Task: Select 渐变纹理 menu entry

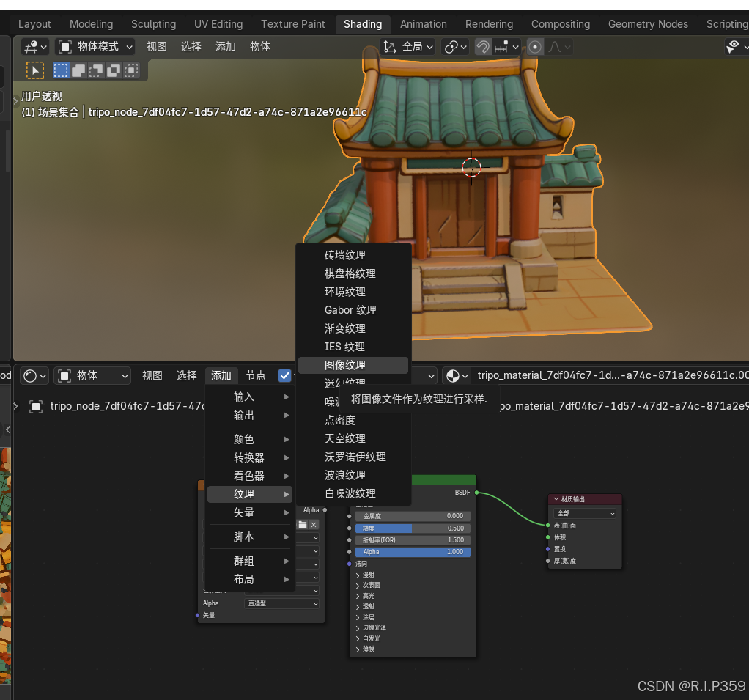Action: [353, 328]
